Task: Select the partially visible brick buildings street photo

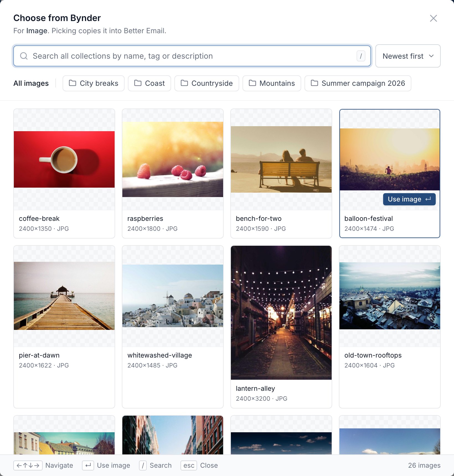Action: [173, 435]
